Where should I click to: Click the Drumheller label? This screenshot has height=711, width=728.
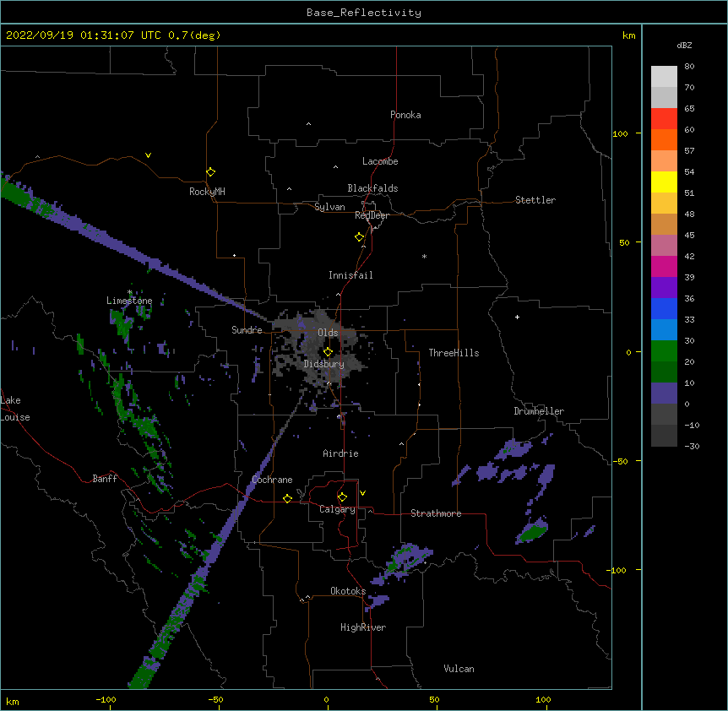[539, 411]
